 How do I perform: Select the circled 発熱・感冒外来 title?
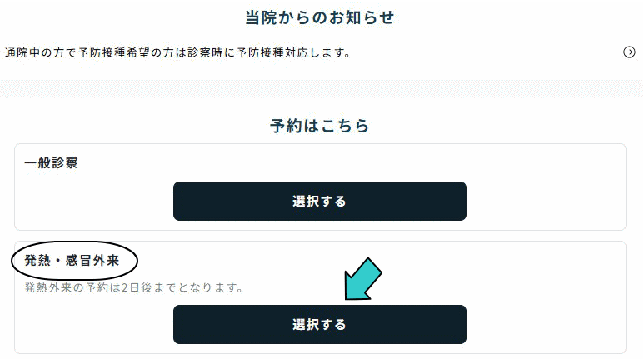click(x=72, y=261)
